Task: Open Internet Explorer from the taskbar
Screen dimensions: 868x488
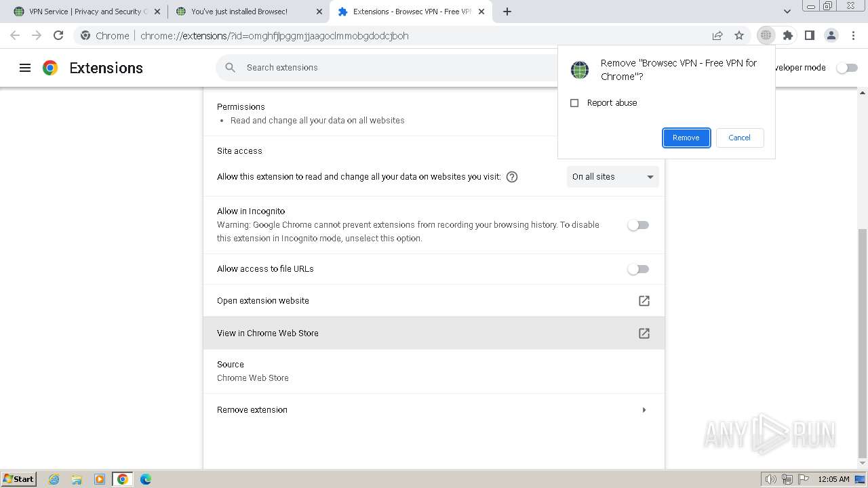Action: 54,479
